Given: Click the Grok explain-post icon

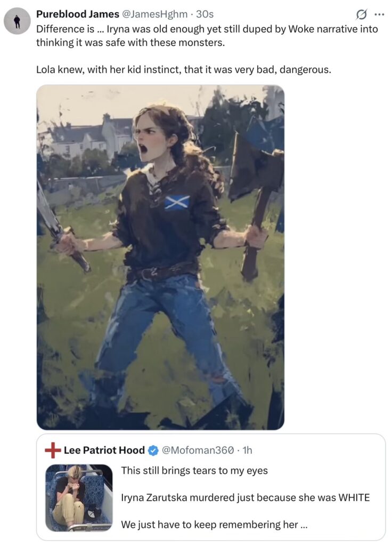Looking at the screenshot, I should tap(362, 14).
